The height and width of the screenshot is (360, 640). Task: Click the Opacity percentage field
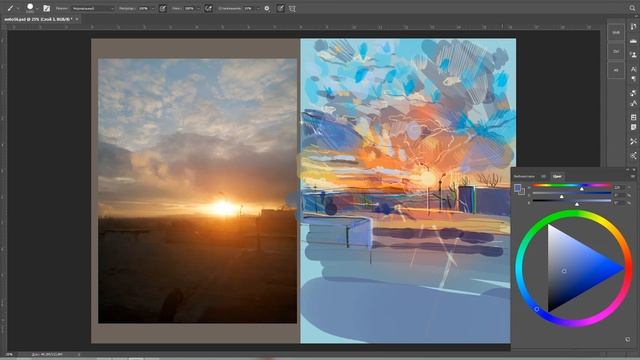144,8
